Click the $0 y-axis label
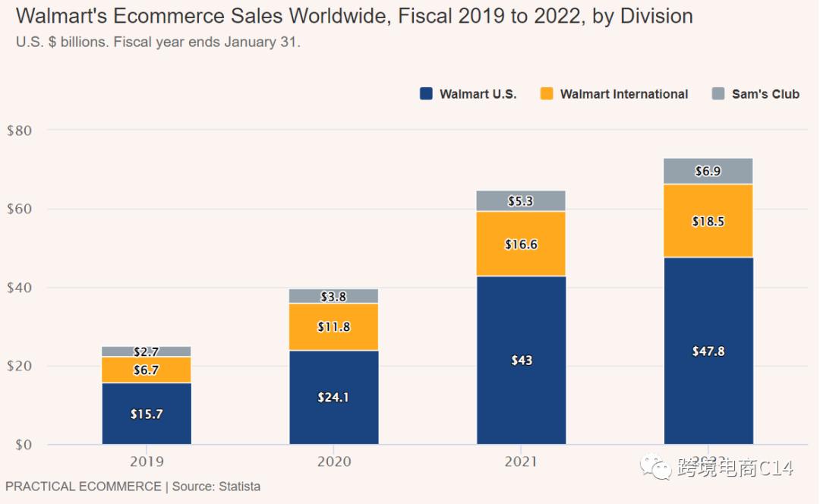Viewport: 820px width, 504px height. click(24, 445)
